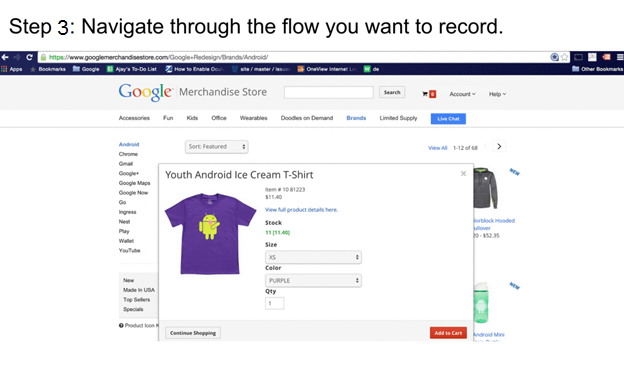This screenshot has height=365, width=624.
Task: Click the browser address bar URL
Action: point(158,57)
